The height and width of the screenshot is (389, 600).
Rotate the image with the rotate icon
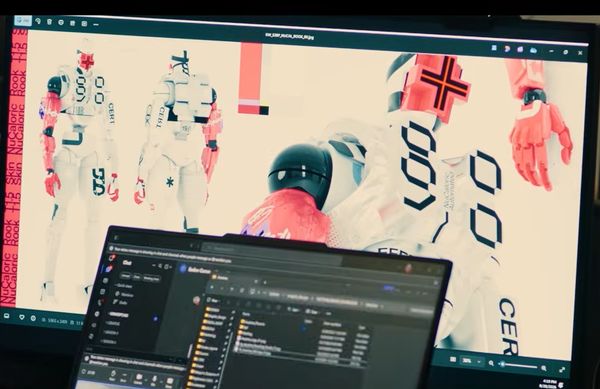38,21
